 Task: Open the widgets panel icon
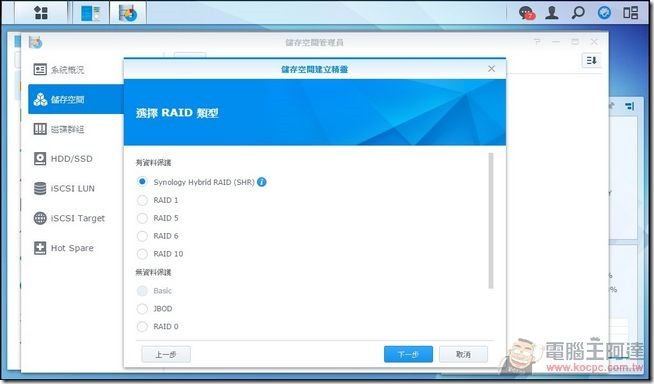(630, 13)
